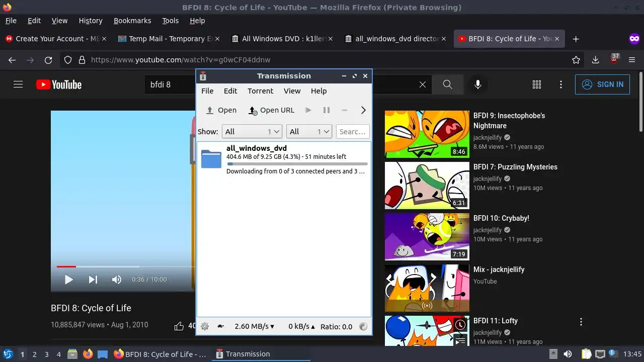This screenshot has width=644, height=362.
Task: Open the YouTube apps grid icon
Action: pos(537,84)
